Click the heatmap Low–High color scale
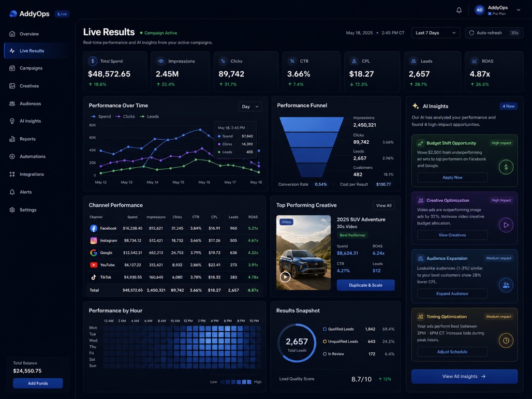532x399 pixels. tap(236, 382)
